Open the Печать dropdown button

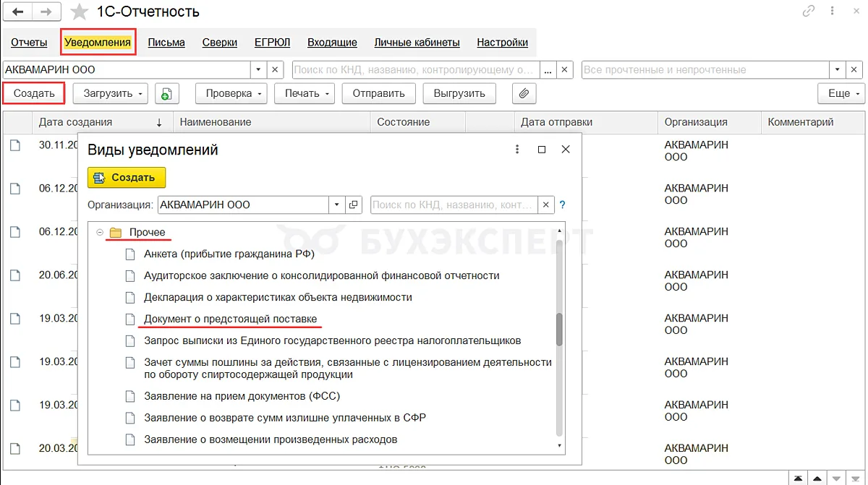[304, 93]
